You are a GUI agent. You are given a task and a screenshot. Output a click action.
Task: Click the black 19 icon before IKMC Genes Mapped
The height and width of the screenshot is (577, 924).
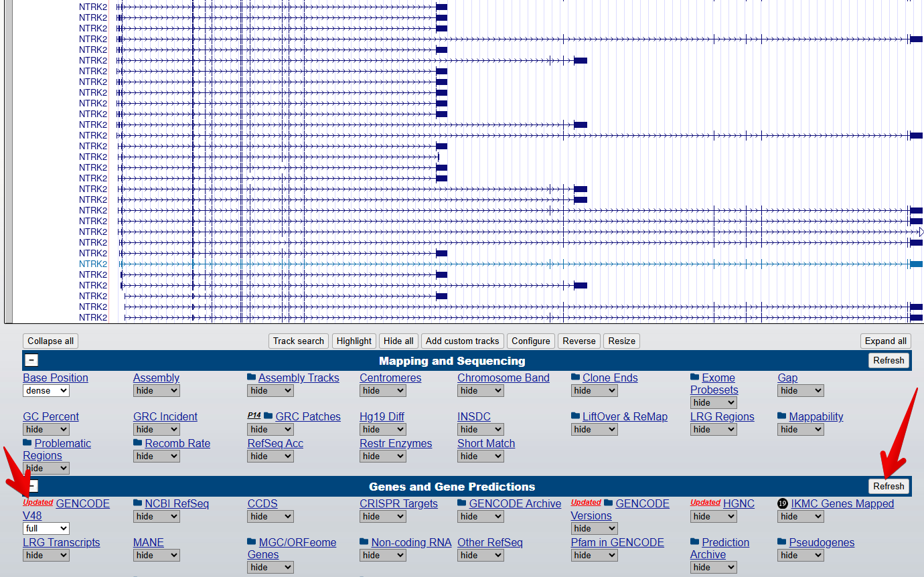[x=783, y=503]
